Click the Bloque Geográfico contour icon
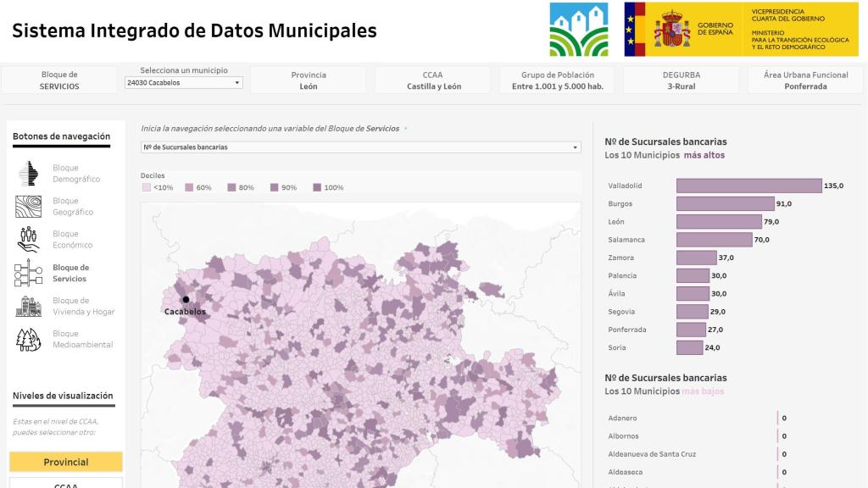 tap(29, 207)
